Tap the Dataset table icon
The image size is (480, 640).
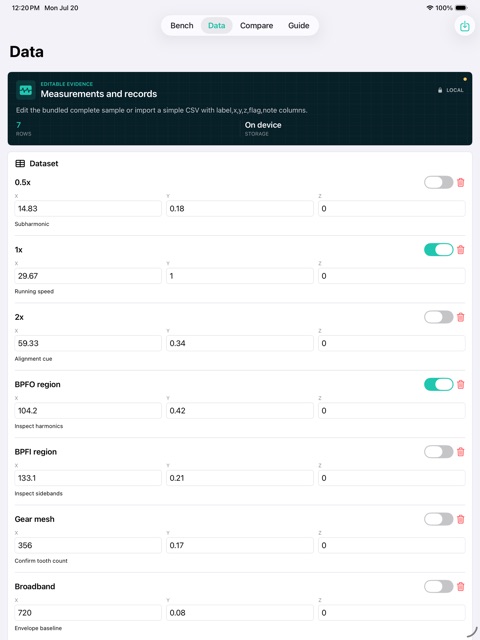click(20, 164)
